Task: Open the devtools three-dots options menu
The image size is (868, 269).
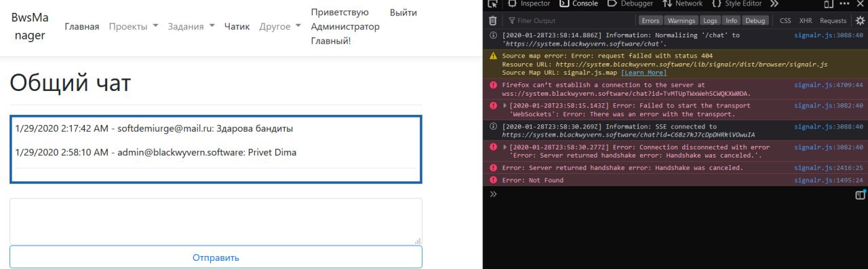Action: tap(844, 3)
